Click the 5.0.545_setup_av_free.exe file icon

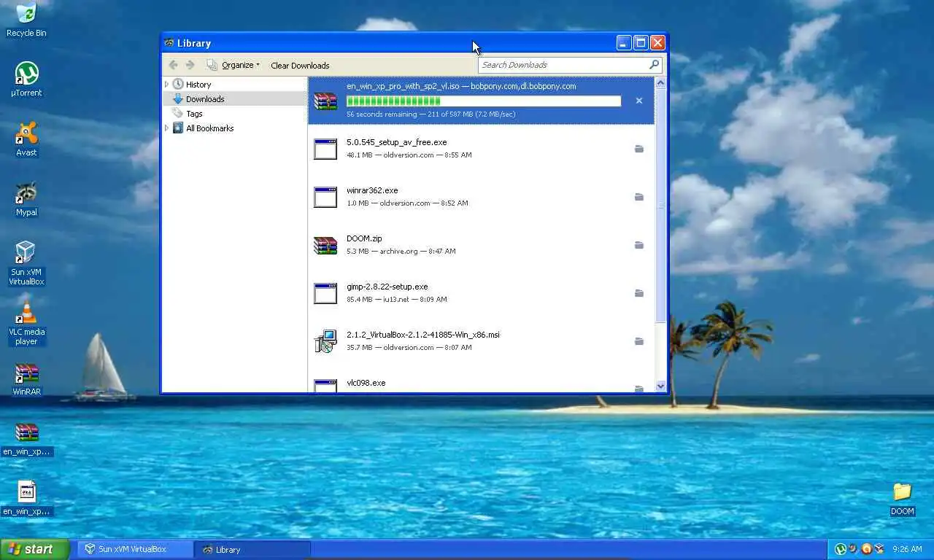coord(325,149)
